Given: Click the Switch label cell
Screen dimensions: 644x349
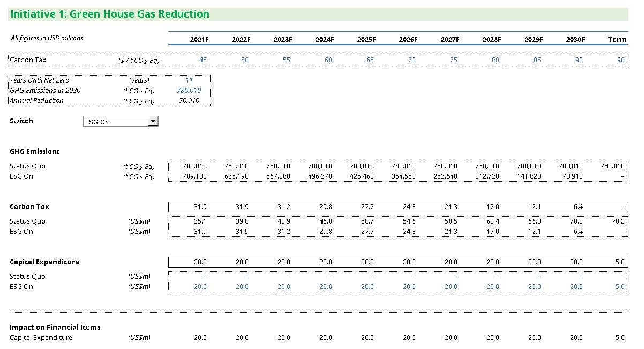Looking at the screenshot, I should click(x=21, y=121).
